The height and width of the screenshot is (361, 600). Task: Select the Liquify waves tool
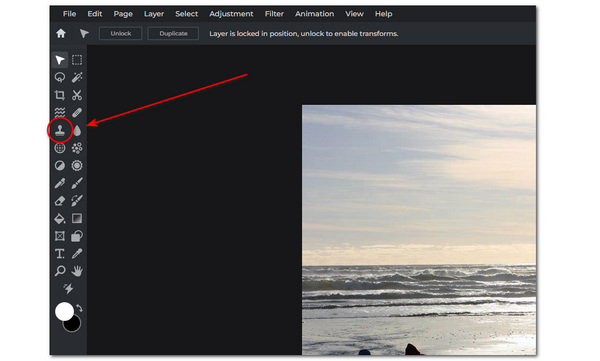pyautogui.click(x=60, y=113)
